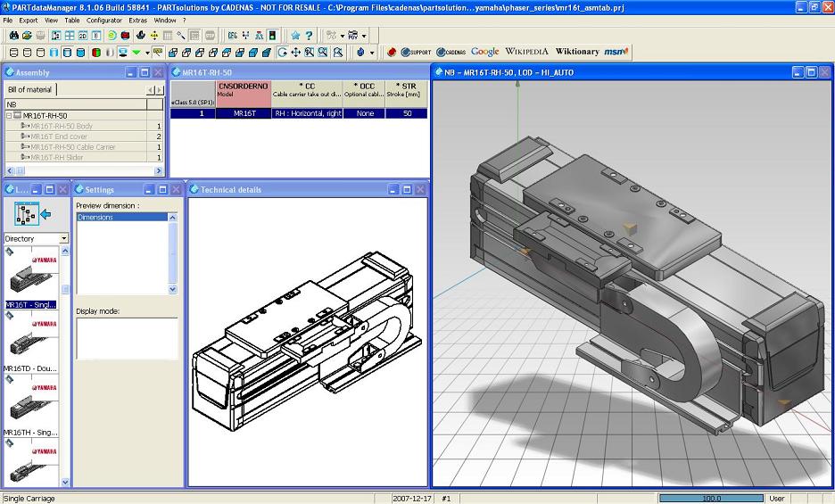The image size is (835, 504).
Task: Click the solid blue cube view icon
Action: [253, 53]
